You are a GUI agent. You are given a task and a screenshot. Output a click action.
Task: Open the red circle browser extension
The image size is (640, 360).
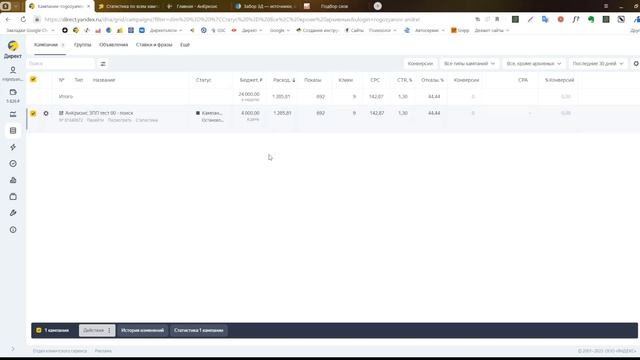pyautogui.click(x=560, y=19)
